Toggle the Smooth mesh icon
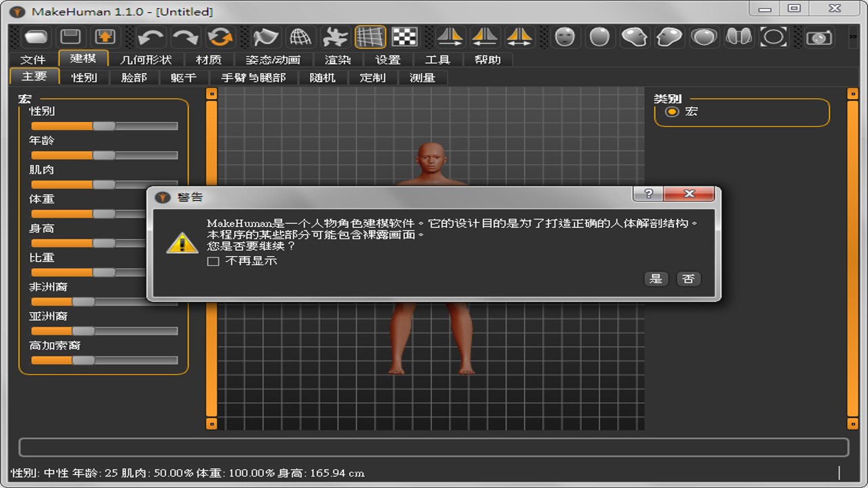 click(x=266, y=37)
